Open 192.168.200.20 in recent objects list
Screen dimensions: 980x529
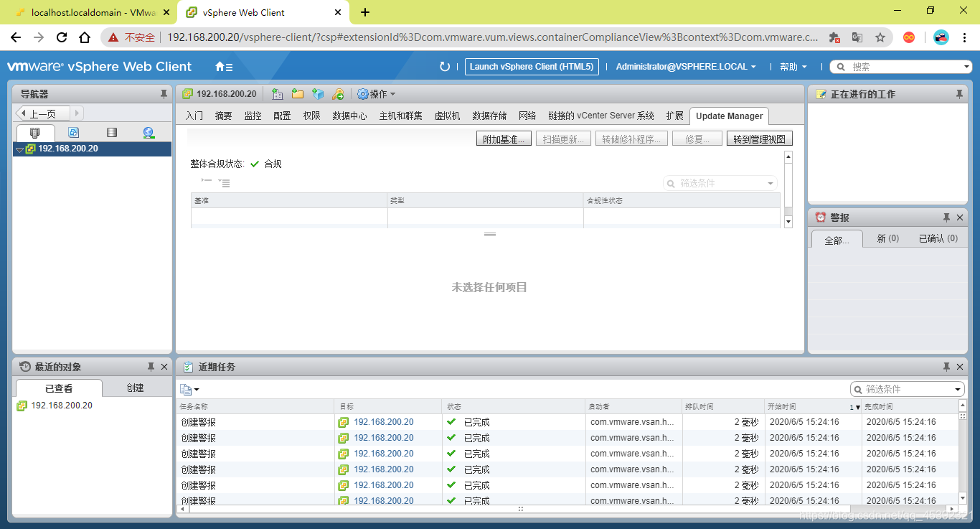[x=62, y=406]
